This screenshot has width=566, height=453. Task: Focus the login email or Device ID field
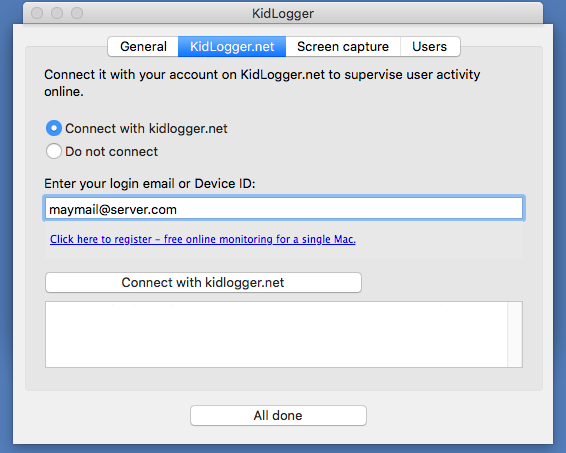point(284,208)
